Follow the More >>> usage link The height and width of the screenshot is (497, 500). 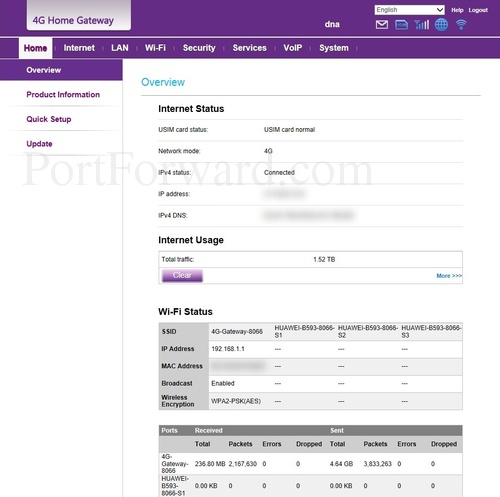tap(449, 276)
